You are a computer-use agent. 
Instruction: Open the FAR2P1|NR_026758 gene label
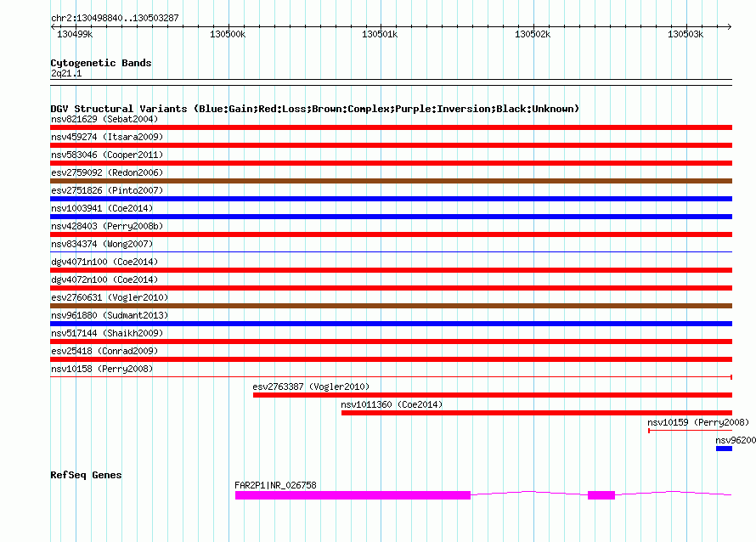[x=275, y=486]
